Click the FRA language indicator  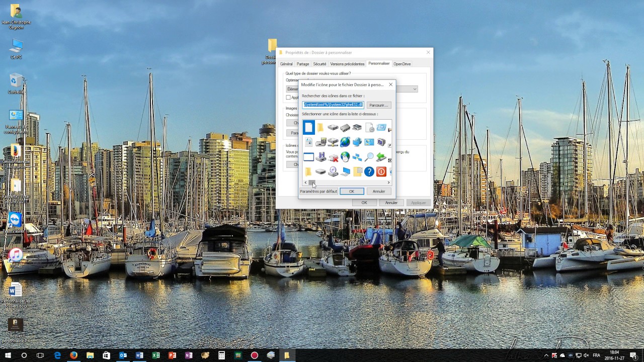click(x=596, y=355)
